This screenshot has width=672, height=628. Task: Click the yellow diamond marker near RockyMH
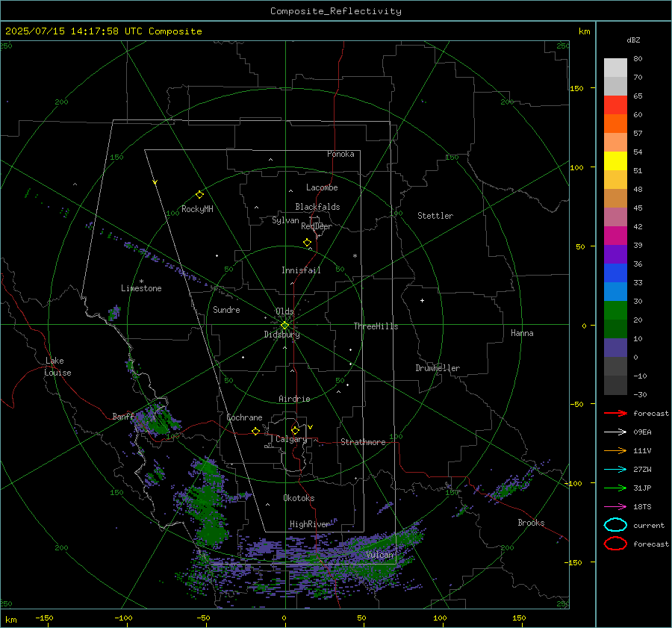199,195
